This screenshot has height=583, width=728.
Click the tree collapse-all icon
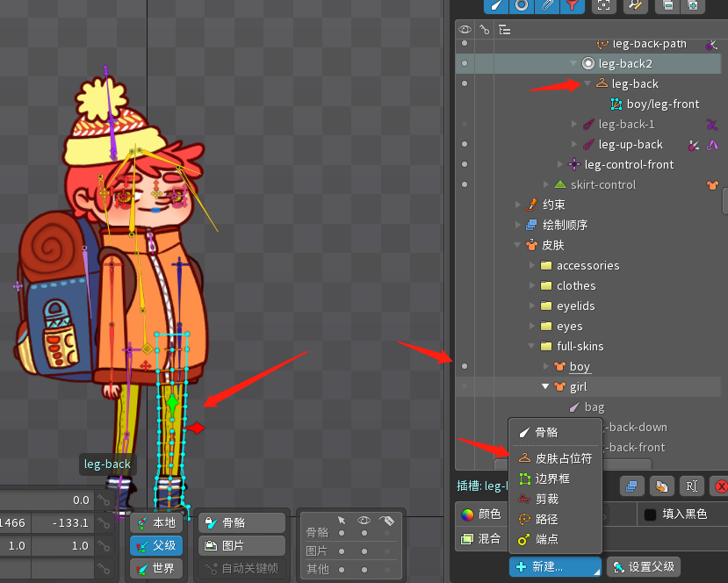click(x=668, y=5)
